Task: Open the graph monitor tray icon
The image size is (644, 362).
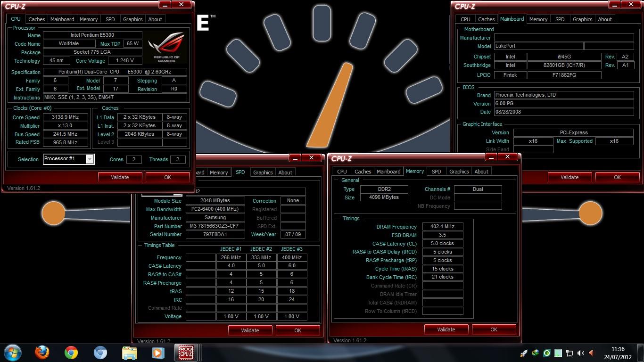Action: click(558, 353)
